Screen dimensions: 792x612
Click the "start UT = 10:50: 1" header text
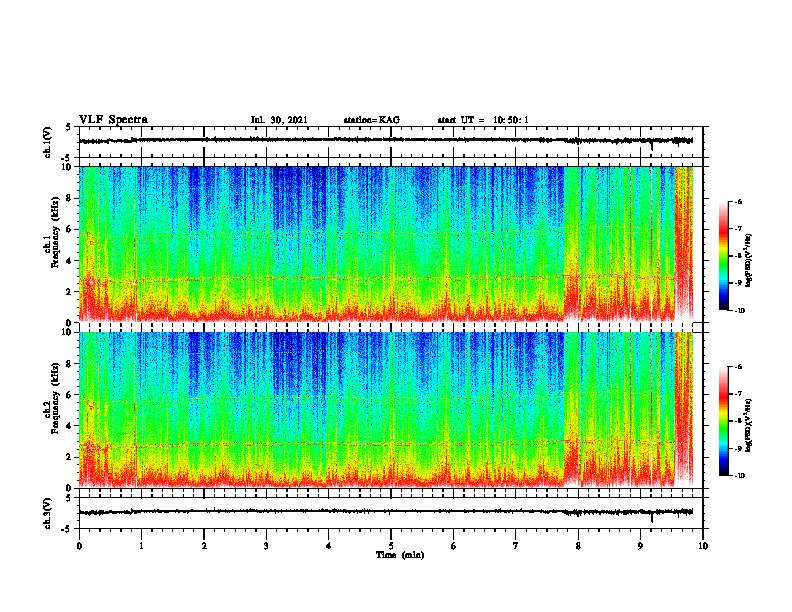(x=483, y=120)
